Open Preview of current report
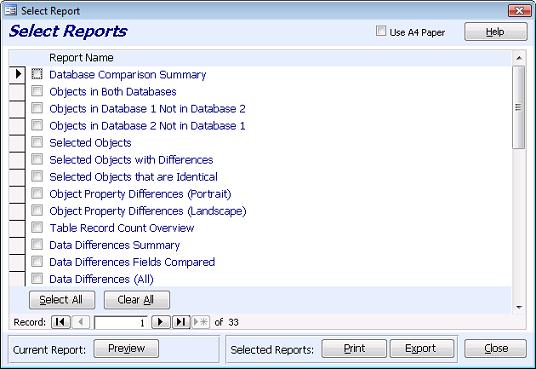Screen dimensions: 536x369 (126, 349)
